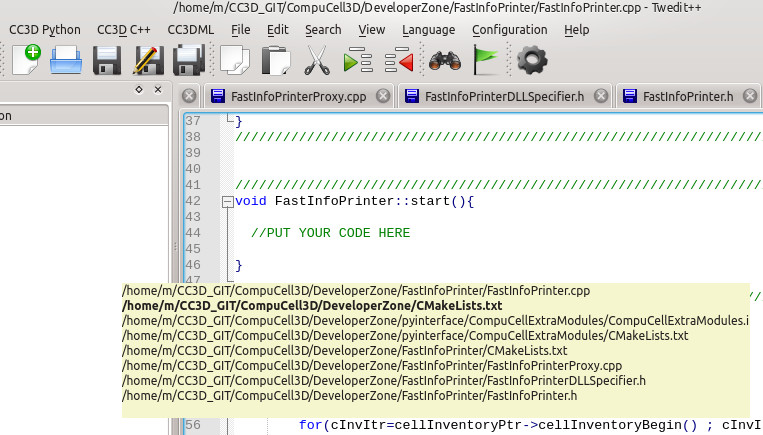The height and width of the screenshot is (435, 763).
Task: Toggle bookmark with green flag icon
Action: 487,61
